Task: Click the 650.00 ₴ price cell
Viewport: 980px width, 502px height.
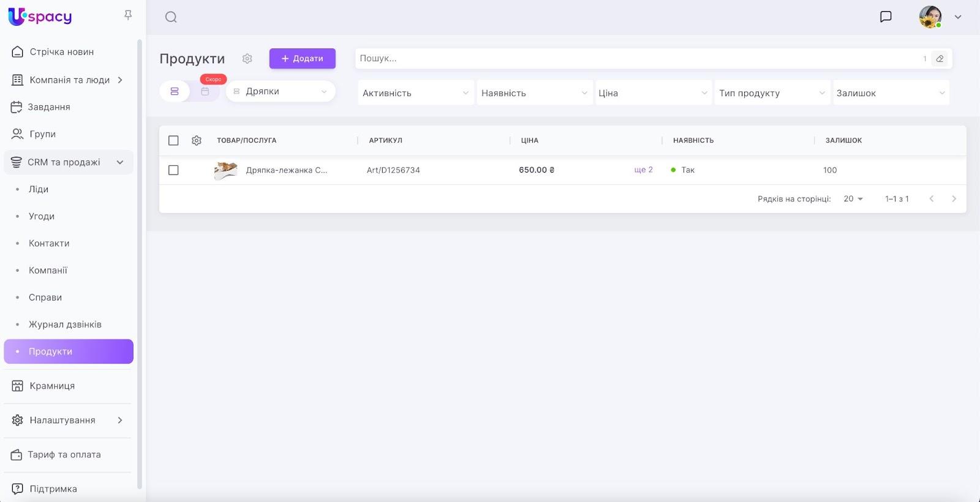Action: (x=537, y=170)
